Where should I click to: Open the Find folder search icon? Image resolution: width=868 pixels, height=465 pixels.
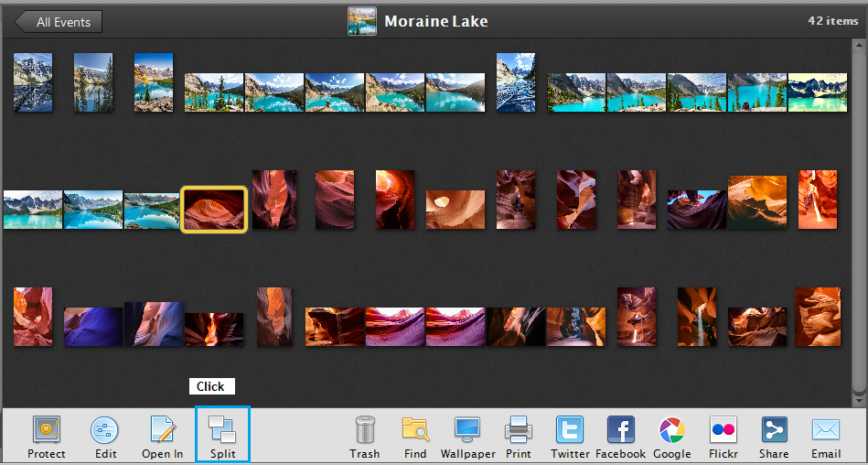(415, 430)
